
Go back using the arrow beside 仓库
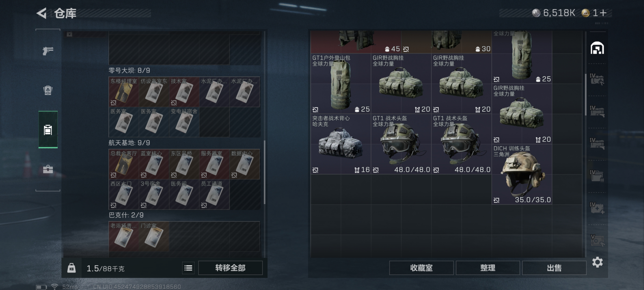coord(42,13)
